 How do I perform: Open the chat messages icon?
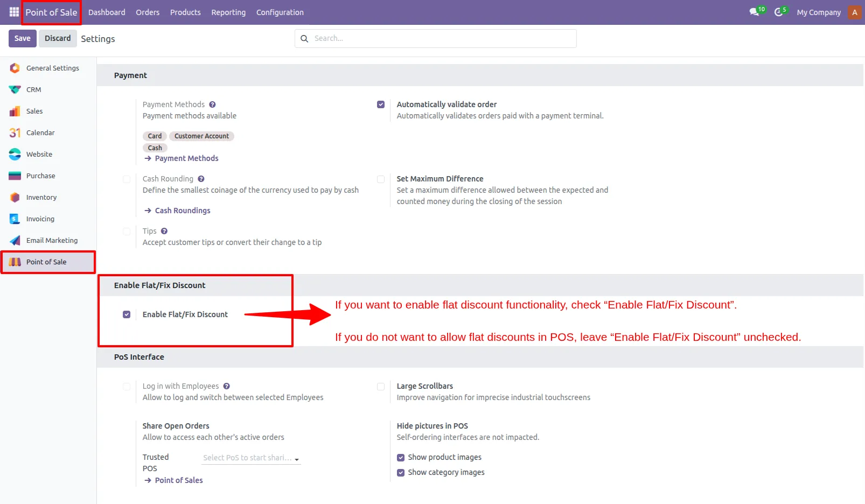[754, 12]
